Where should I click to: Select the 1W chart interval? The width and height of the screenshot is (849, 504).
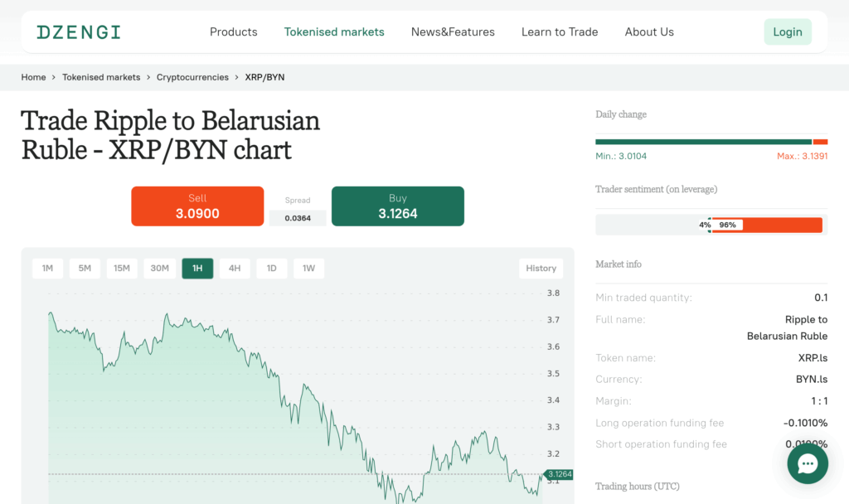click(x=308, y=269)
